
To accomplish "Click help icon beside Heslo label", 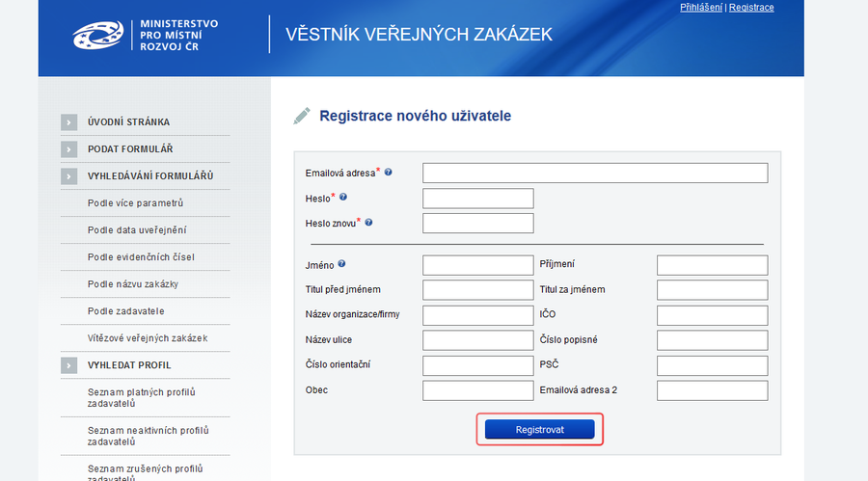I will [x=343, y=198].
